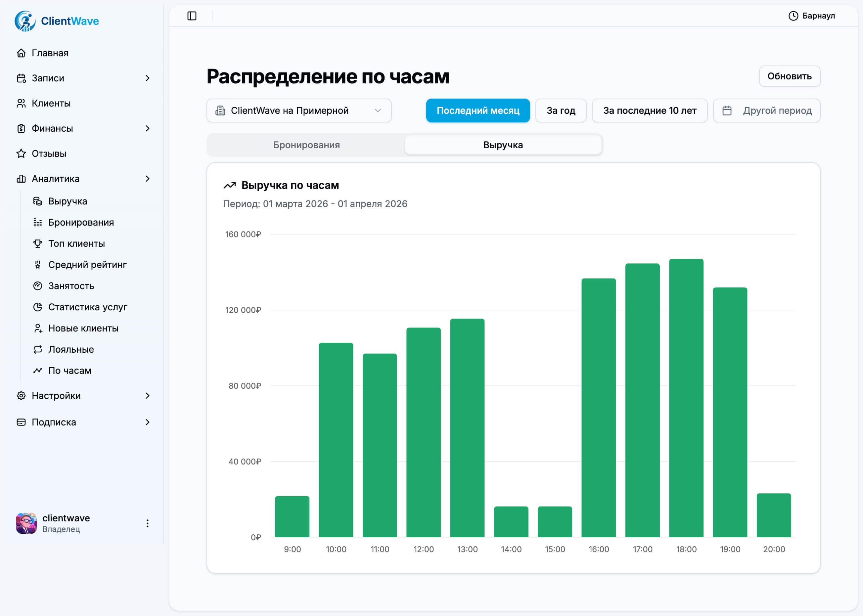Expand the Аналитика section chevron
This screenshot has width=863, height=616.
(x=148, y=178)
